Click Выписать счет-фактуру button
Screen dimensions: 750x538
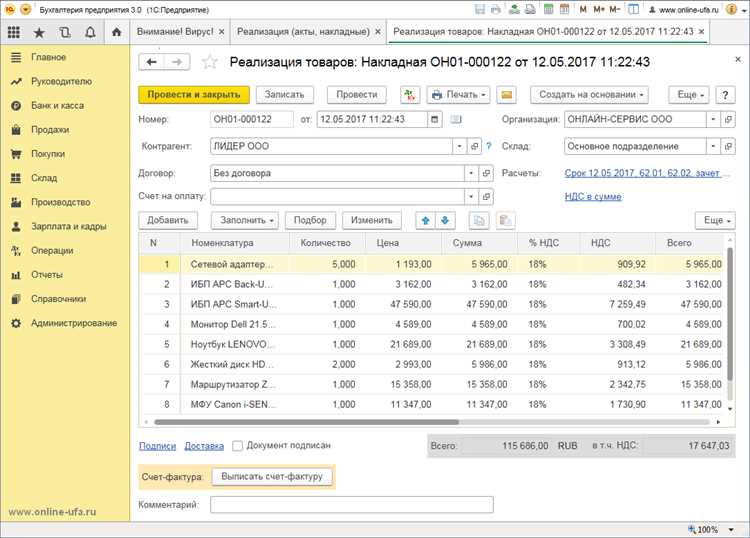pyautogui.click(x=272, y=477)
